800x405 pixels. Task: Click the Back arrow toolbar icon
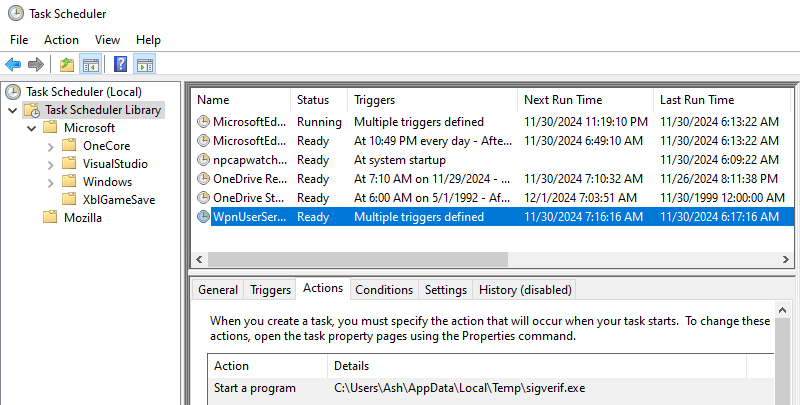pyautogui.click(x=13, y=65)
